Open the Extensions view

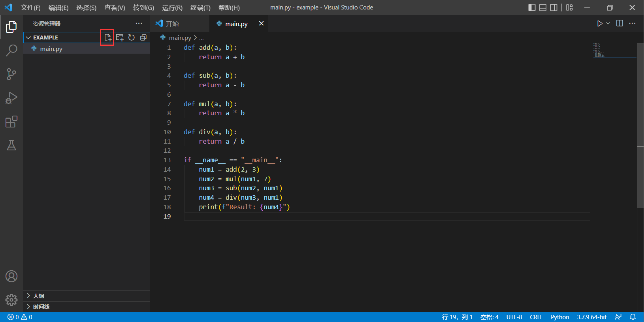(x=11, y=122)
